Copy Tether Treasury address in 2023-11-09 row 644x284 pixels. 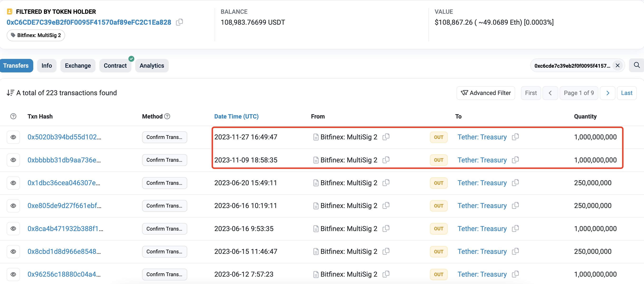515,160
